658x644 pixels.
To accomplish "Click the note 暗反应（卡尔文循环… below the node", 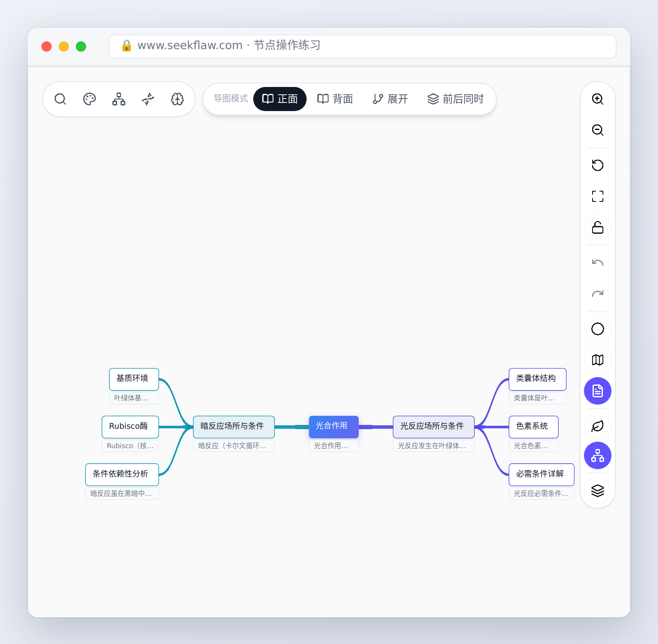I will [x=234, y=446].
